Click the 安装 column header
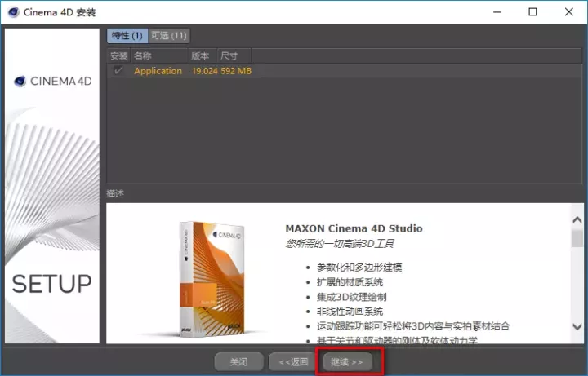588x376 pixels. point(119,55)
